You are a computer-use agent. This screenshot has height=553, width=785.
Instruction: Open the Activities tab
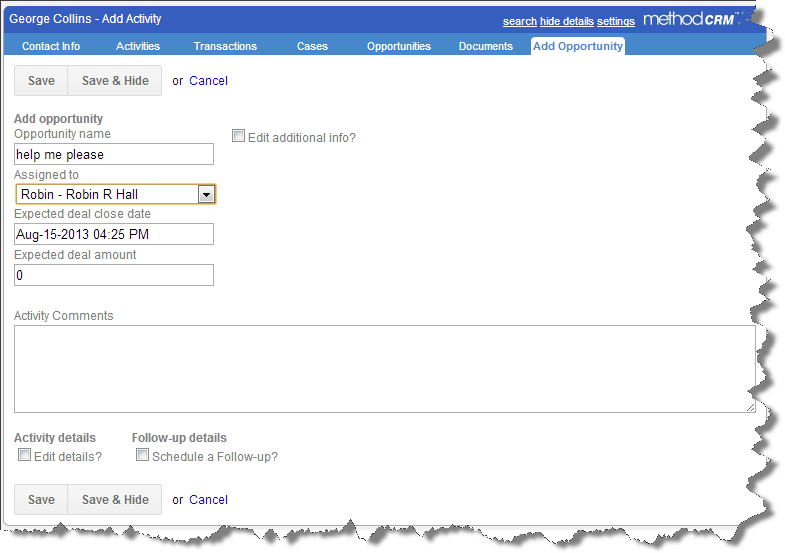138,46
